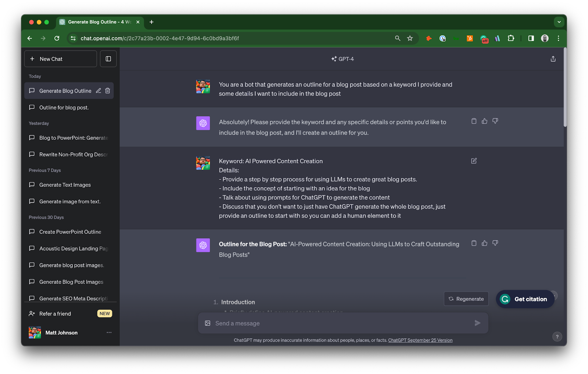Click the Regenerate button
This screenshot has height=374, width=588.
(x=466, y=299)
